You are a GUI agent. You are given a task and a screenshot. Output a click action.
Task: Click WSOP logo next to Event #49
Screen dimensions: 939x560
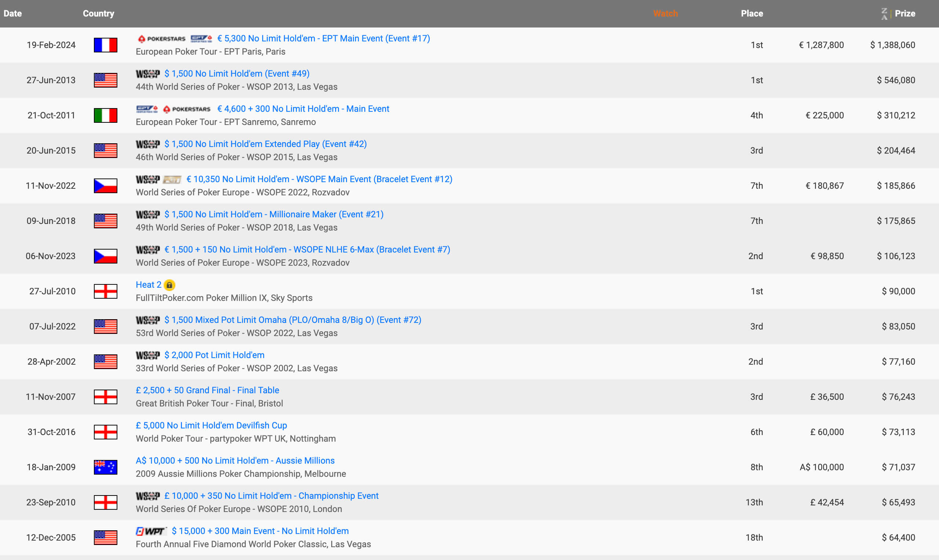point(147,74)
